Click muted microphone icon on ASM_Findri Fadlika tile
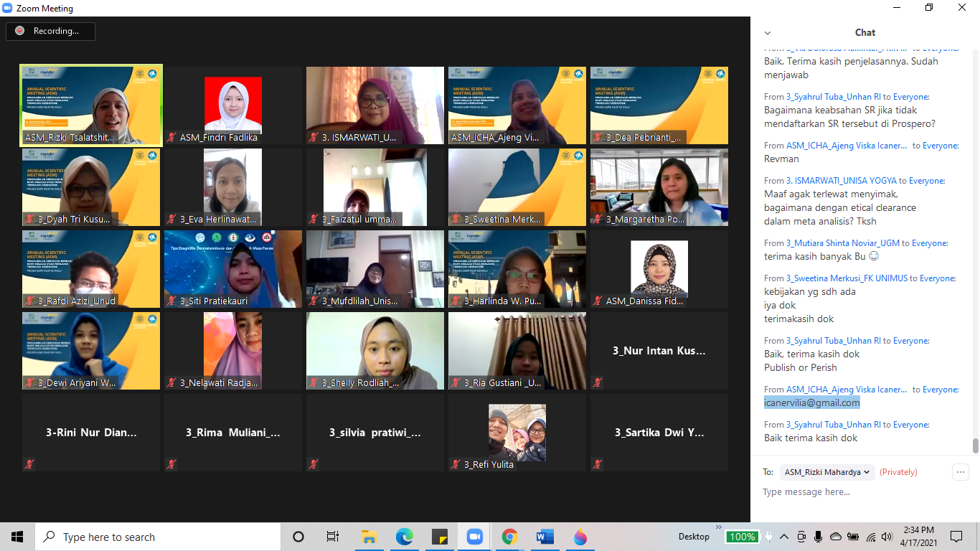The image size is (980, 551). point(171,138)
